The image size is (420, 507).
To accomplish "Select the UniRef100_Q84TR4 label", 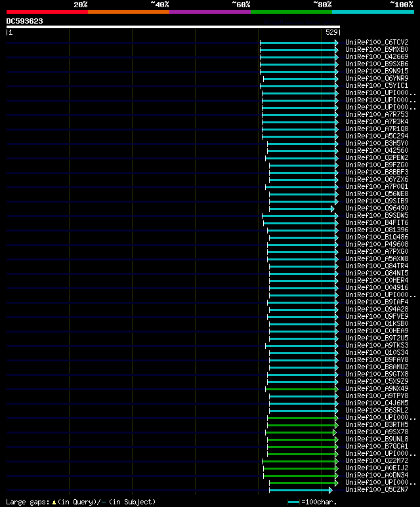I will (x=377, y=266).
